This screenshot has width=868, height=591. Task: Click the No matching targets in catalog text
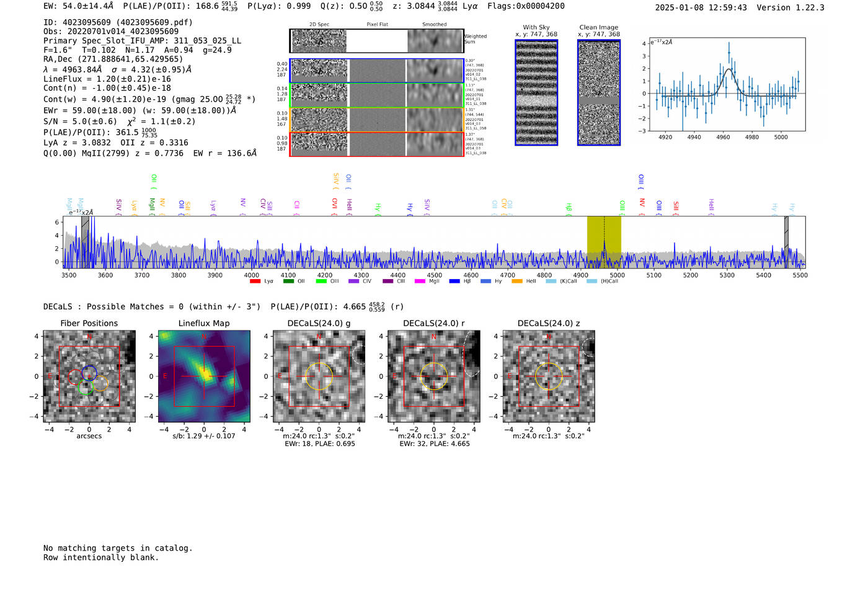(x=118, y=548)
